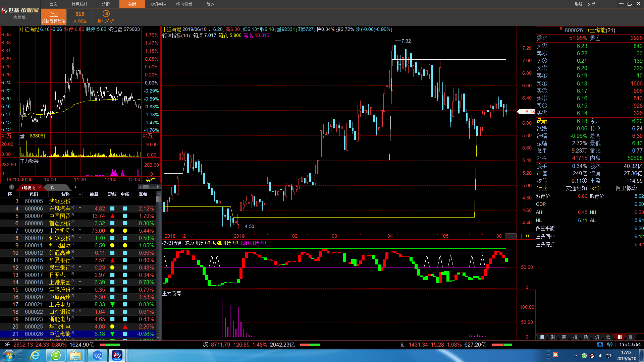Add a new stock list tab with plus
Screen dimensions: 644x362
[x=76, y=187]
